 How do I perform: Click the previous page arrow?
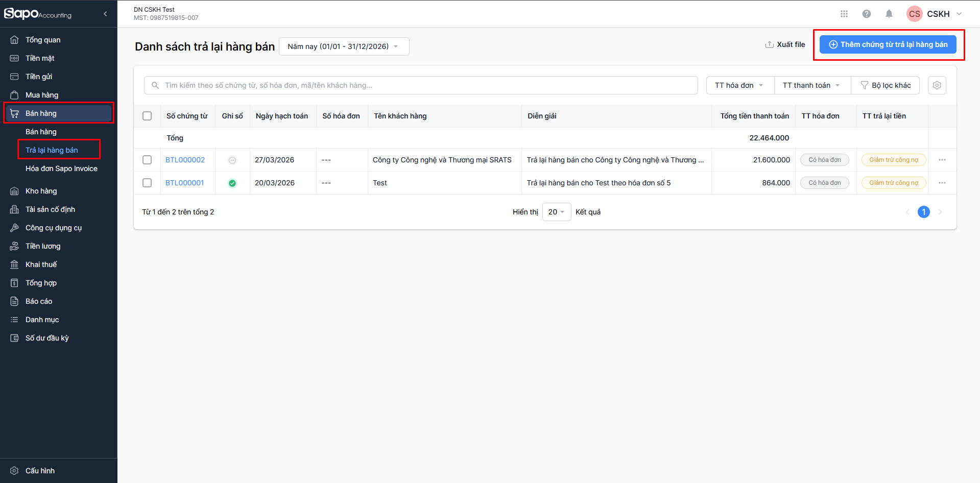pos(907,212)
